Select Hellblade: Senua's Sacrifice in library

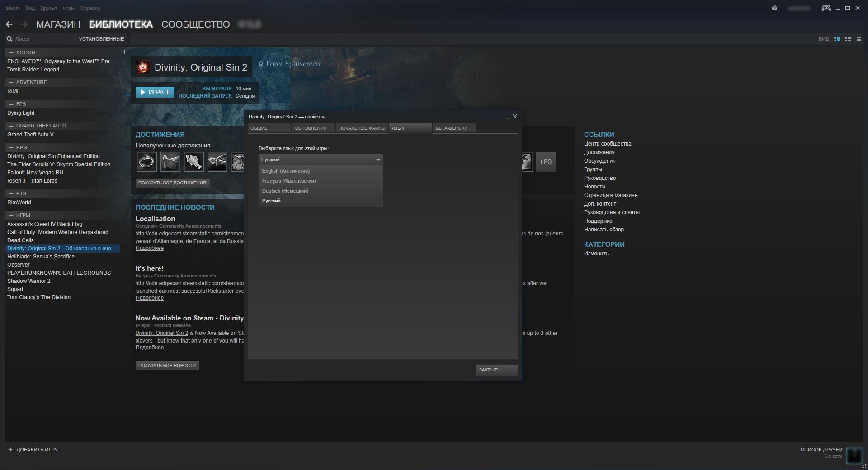click(x=41, y=257)
